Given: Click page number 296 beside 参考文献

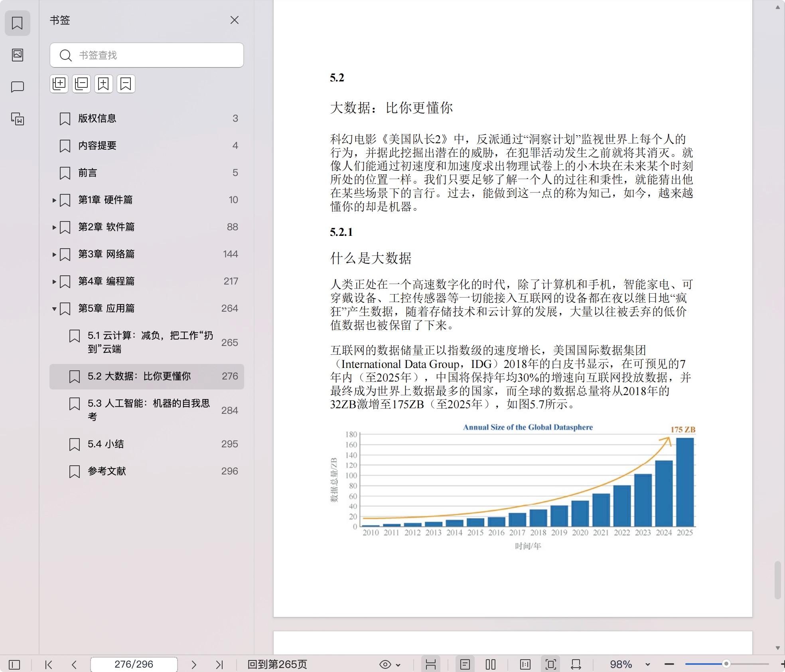Looking at the screenshot, I should pyautogui.click(x=229, y=471).
